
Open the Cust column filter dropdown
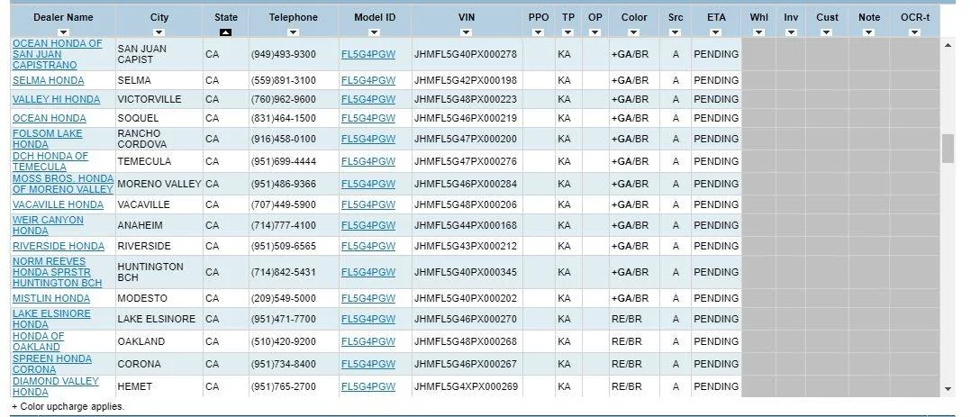tap(827, 32)
